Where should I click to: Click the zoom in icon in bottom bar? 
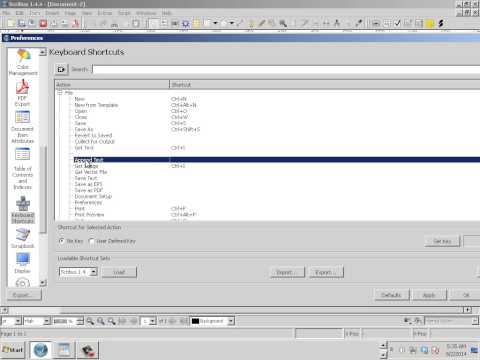[x=111, y=321]
